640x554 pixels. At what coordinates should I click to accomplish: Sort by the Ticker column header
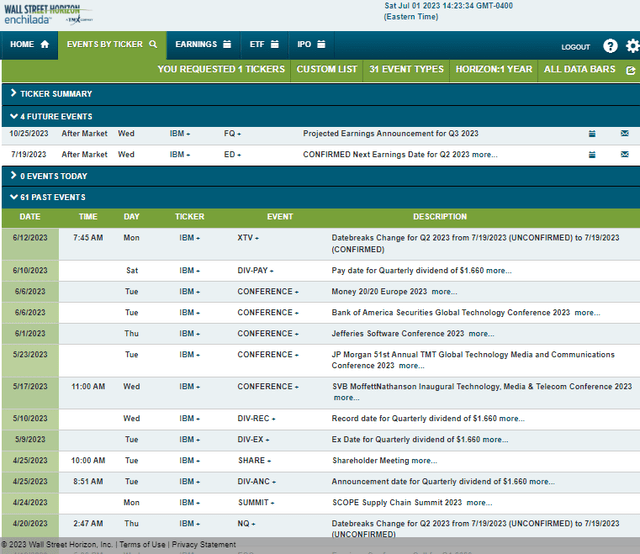point(189,217)
